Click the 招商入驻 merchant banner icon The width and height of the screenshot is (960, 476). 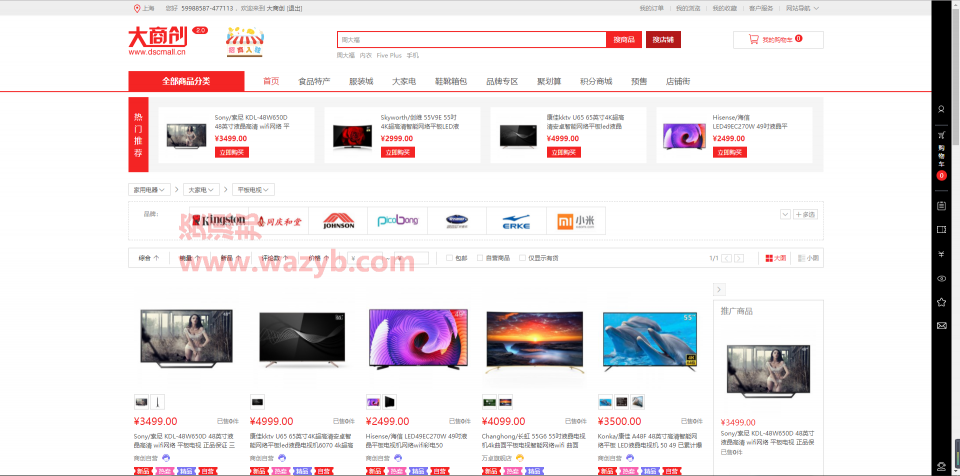244,42
